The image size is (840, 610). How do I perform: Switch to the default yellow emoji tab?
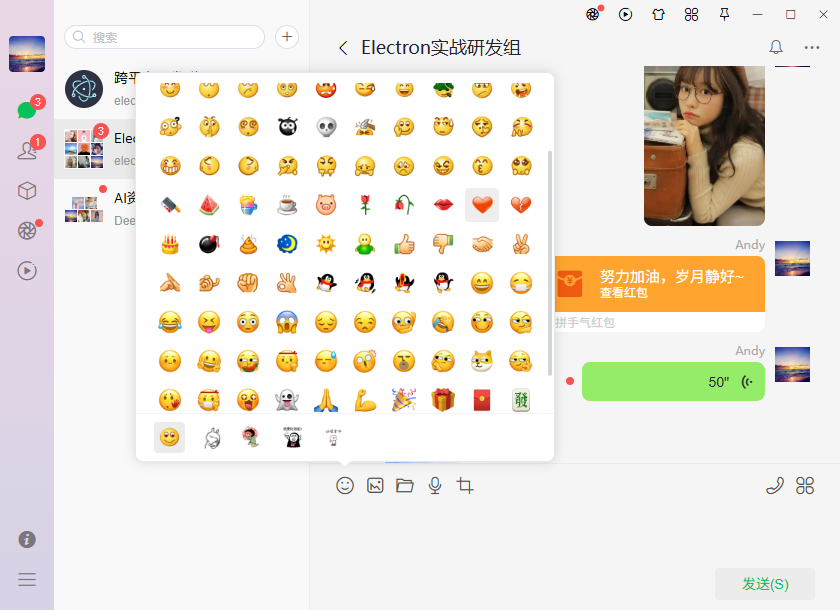(169, 437)
